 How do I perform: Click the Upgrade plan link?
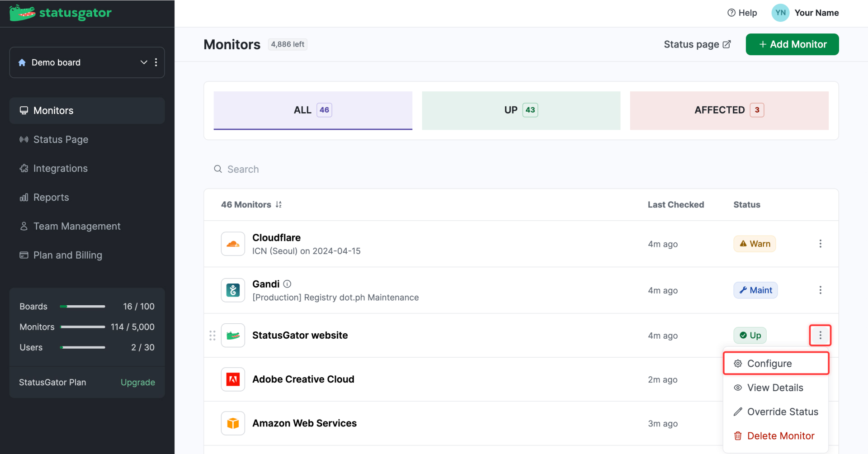pos(138,382)
